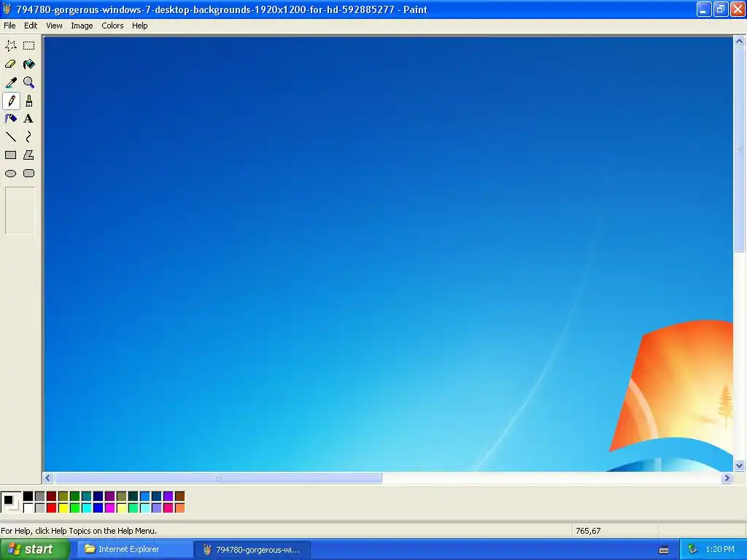Image resolution: width=747 pixels, height=560 pixels.
Task: Select the light gray color swatch
Action: (40, 508)
